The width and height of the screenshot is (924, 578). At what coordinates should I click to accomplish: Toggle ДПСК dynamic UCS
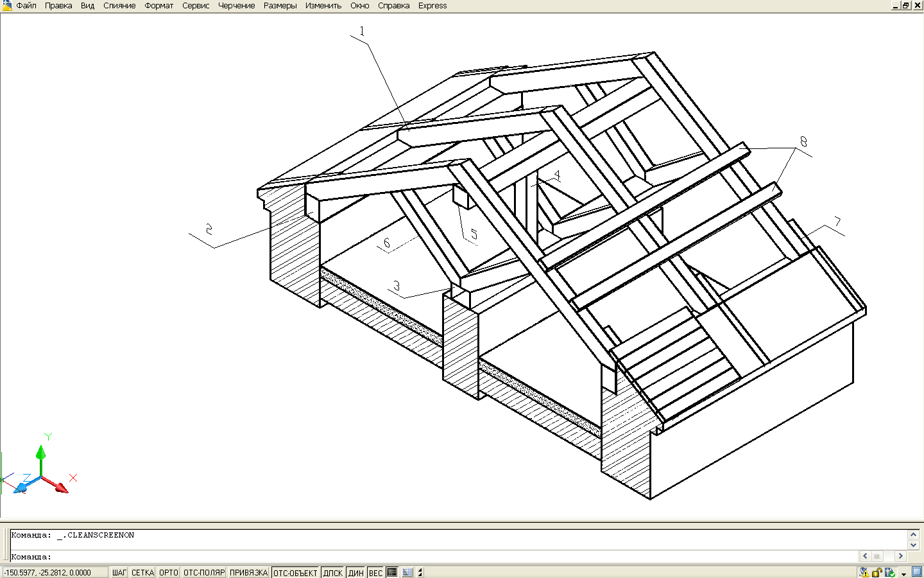pyautogui.click(x=333, y=573)
